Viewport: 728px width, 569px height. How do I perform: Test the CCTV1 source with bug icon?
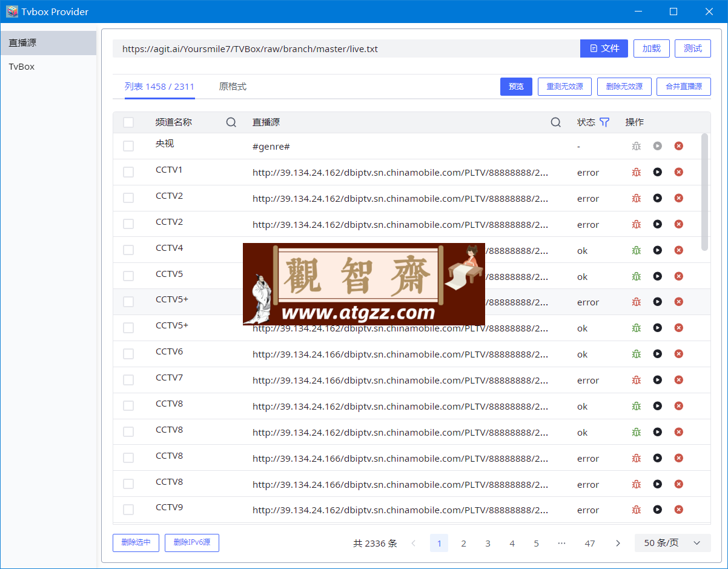pyautogui.click(x=636, y=172)
